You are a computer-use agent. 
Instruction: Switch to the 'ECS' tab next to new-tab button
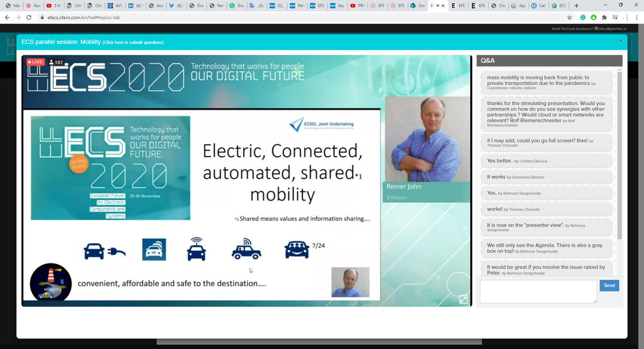point(559,5)
